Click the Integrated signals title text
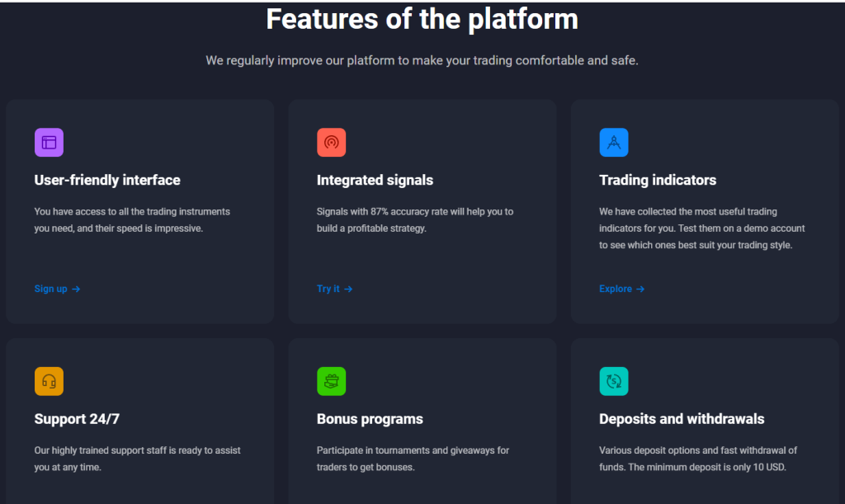Screen dimensions: 845x504 (x=375, y=180)
